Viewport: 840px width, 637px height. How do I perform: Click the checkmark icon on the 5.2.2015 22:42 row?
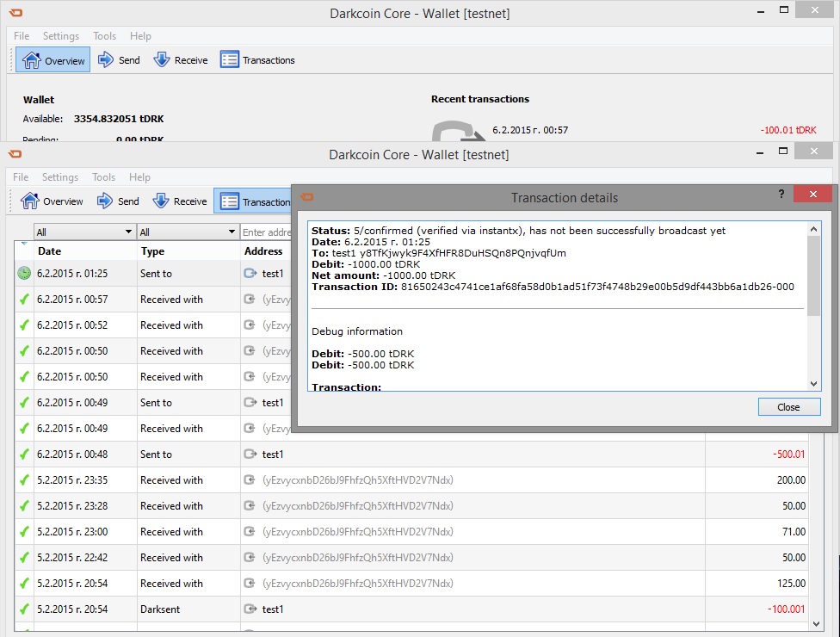[x=24, y=557]
